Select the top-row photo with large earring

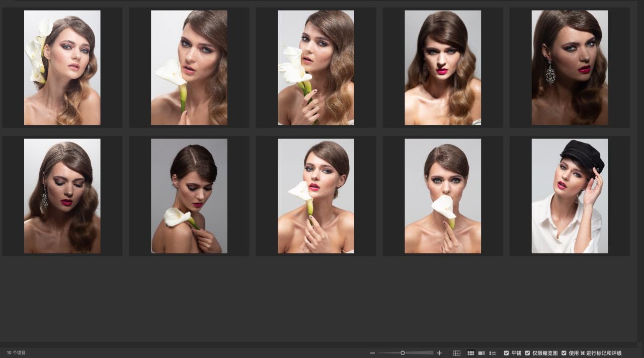pyautogui.click(x=570, y=67)
